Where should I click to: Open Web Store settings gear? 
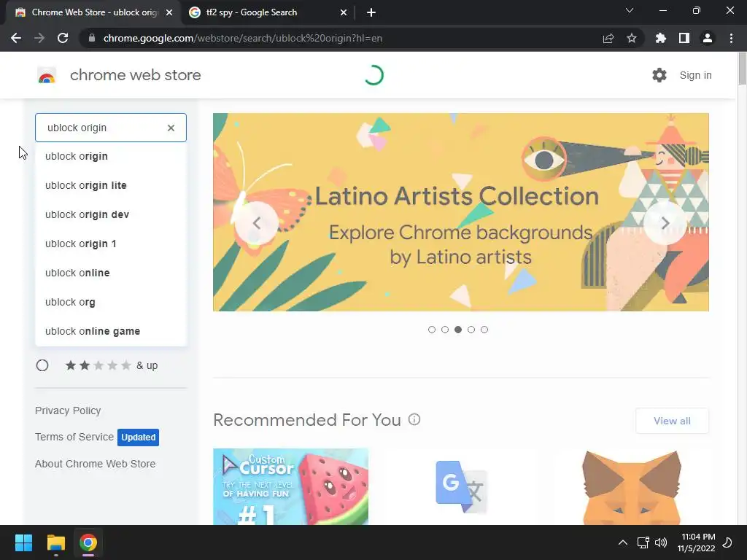coord(659,75)
